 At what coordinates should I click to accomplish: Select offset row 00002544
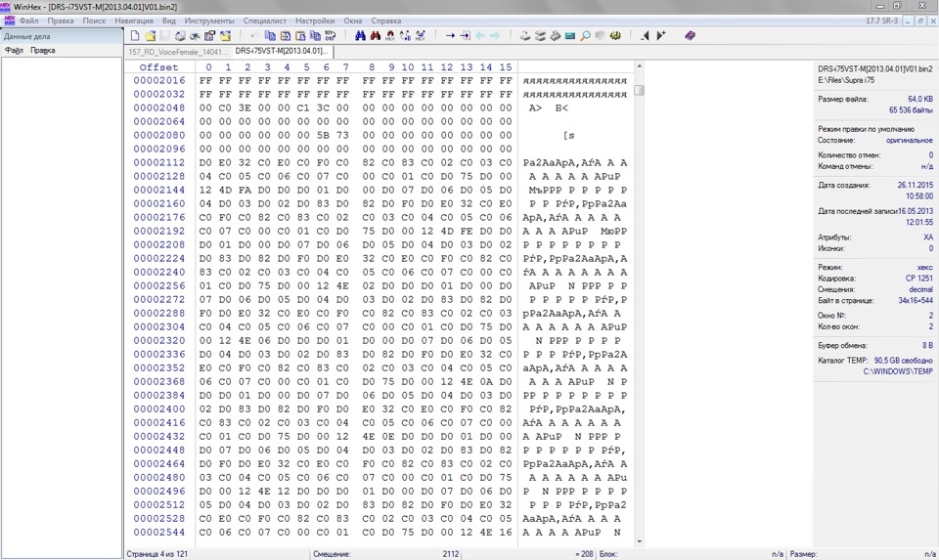point(159,532)
